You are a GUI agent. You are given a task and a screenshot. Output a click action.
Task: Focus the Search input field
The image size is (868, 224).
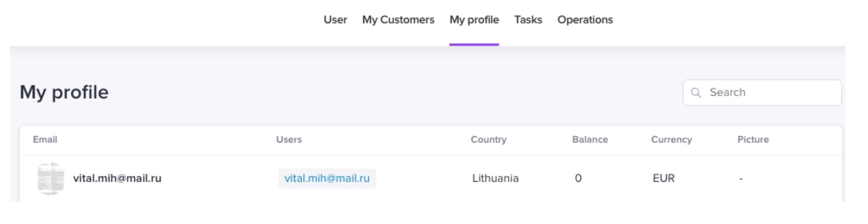click(x=762, y=92)
